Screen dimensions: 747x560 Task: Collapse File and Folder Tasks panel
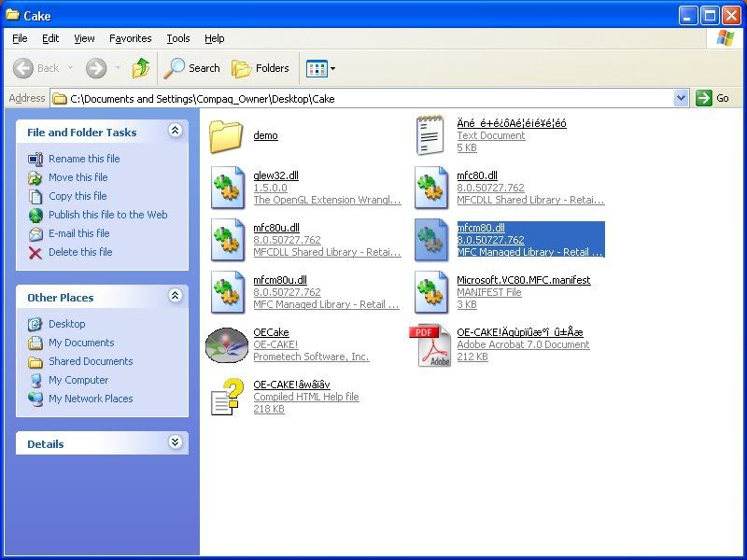click(x=175, y=130)
